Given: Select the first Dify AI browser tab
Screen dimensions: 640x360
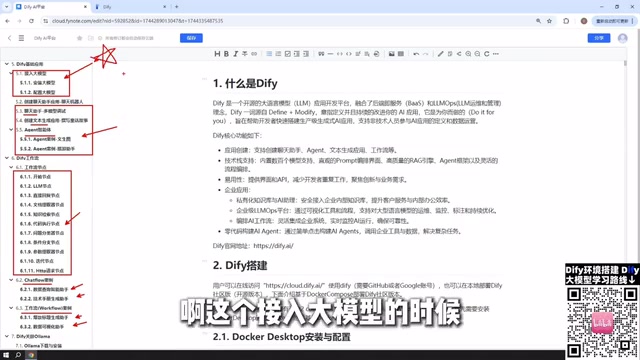Looking at the screenshot, I should coord(51,7).
